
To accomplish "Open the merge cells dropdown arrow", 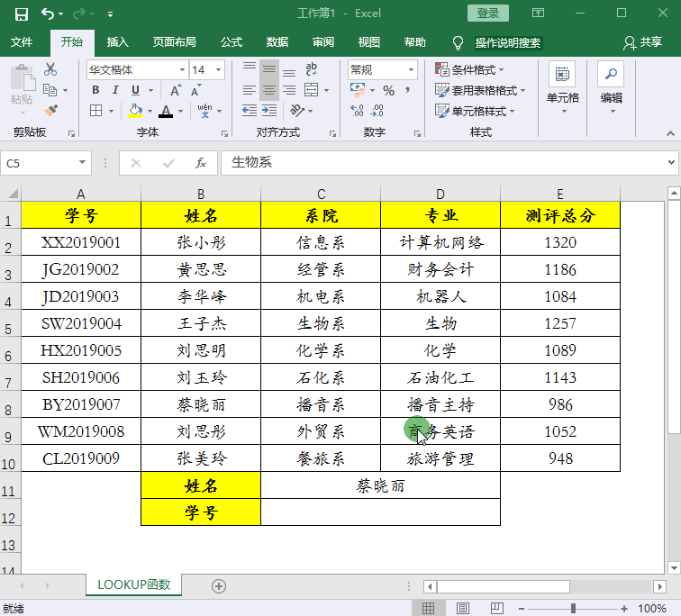I will point(327,90).
